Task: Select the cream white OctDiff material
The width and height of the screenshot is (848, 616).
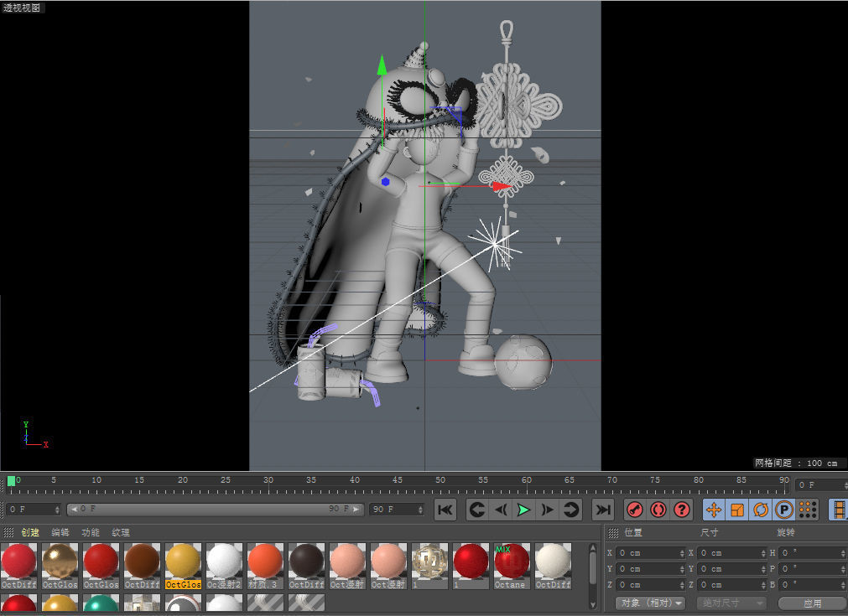Action: [553, 566]
